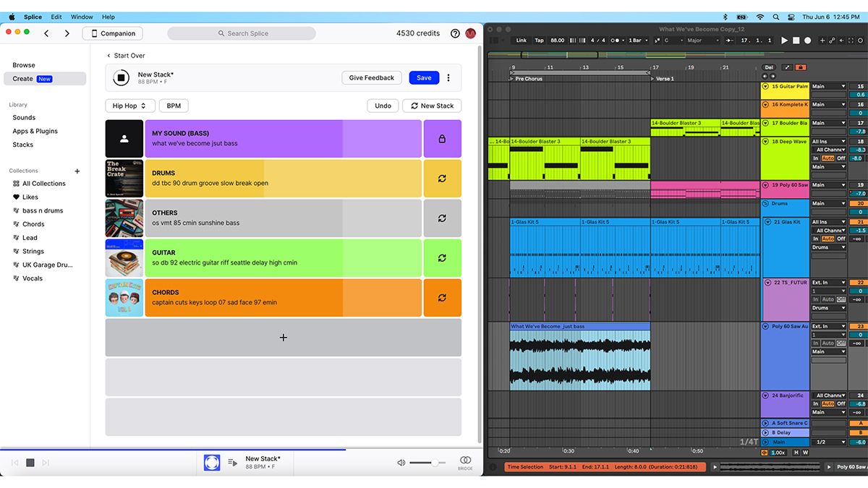Start playback with Ableton's Play button
Screen dimensions: 868x488
click(x=784, y=40)
